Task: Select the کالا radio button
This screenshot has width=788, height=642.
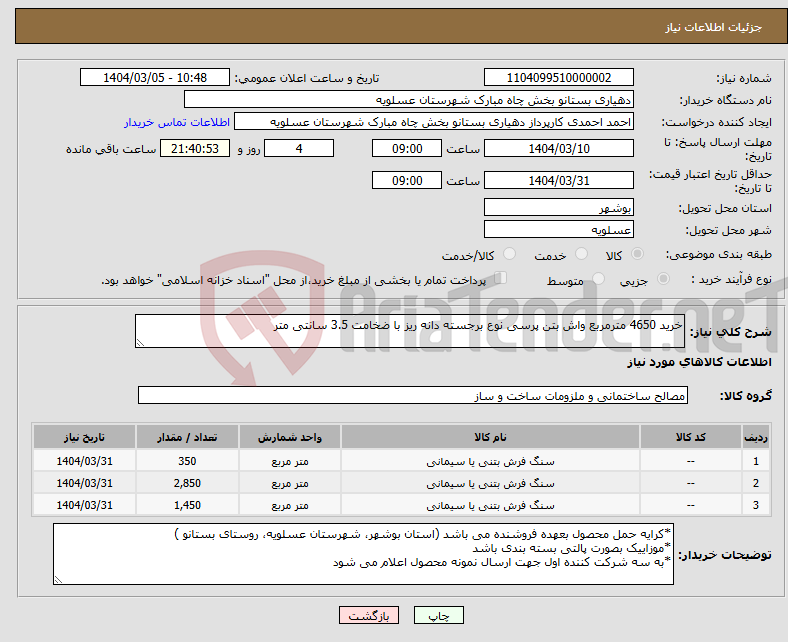Action: tap(637, 254)
